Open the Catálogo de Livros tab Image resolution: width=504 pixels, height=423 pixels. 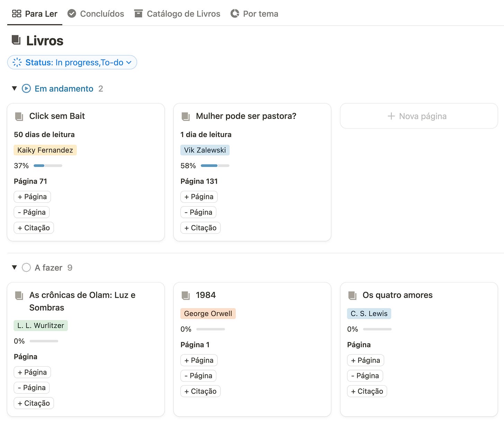[177, 14]
